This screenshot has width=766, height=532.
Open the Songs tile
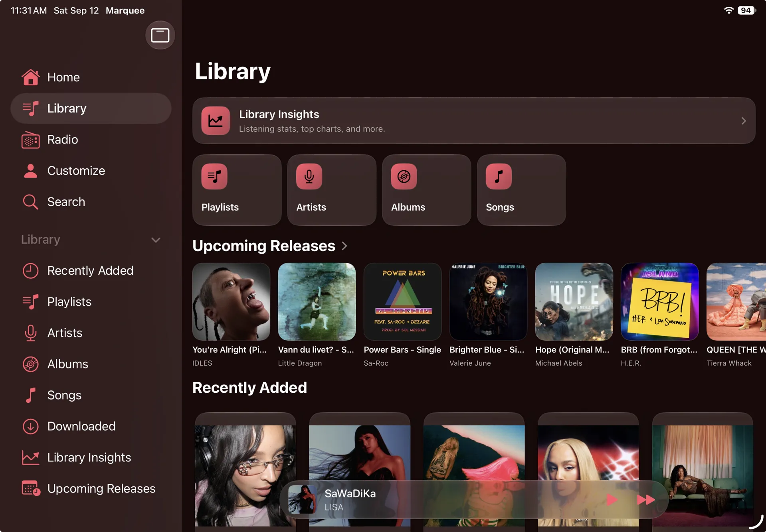pos(521,190)
